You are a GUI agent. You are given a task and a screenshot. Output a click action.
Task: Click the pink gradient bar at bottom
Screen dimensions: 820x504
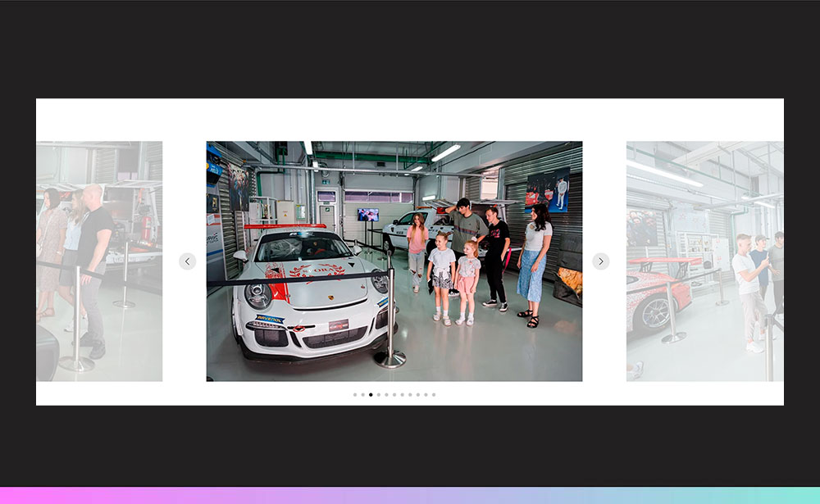click(410, 496)
